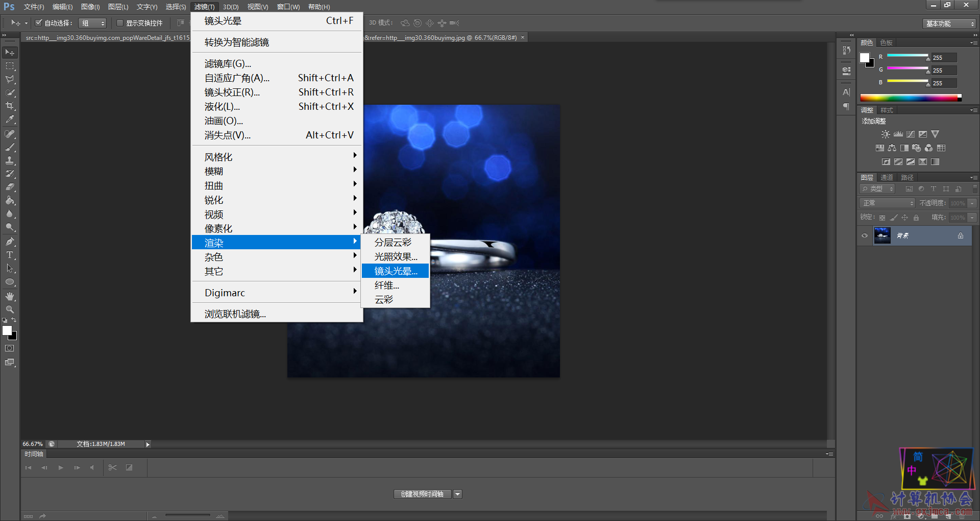Image resolution: width=980 pixels, height=521 pixels.
Task: Toggle lock all padlock icon
Action: (916, 218)
